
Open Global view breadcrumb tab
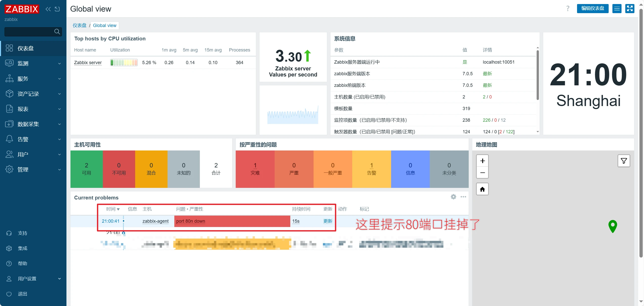click(105, 25)
